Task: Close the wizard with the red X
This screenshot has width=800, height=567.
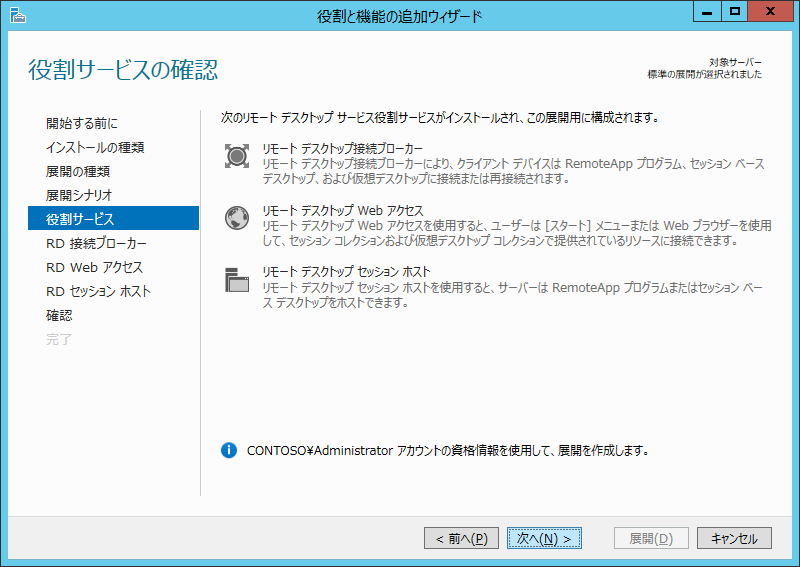Action: 772,12
